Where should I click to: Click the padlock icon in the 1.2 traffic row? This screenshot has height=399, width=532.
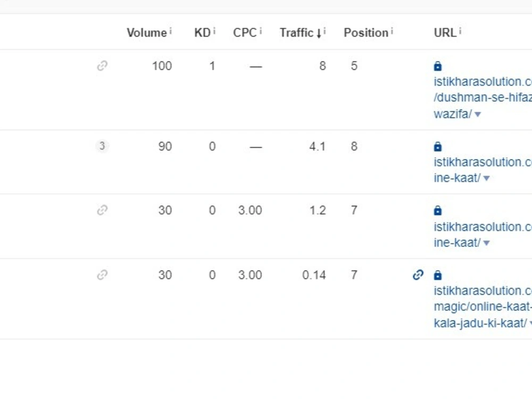[438, 211]
